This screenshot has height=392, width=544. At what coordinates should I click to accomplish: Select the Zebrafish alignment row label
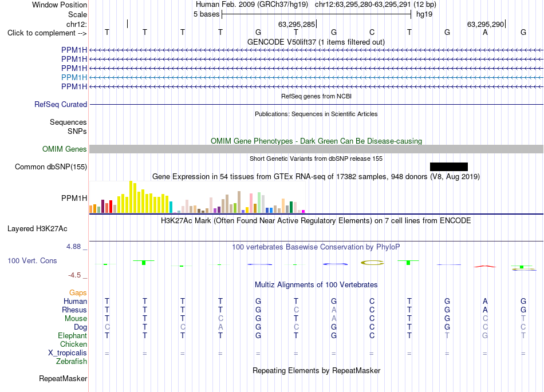tap(72, 362)
